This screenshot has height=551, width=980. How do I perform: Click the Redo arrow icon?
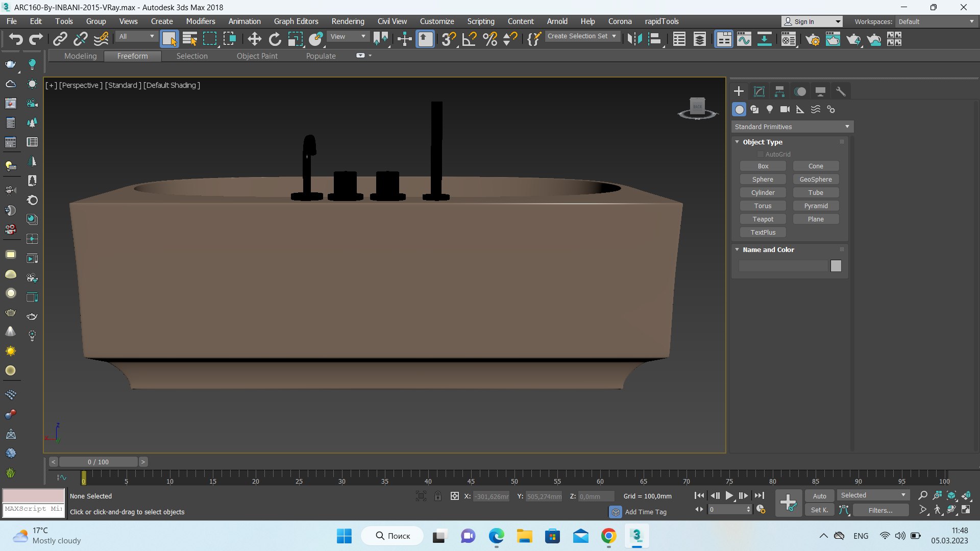point(36,39)
